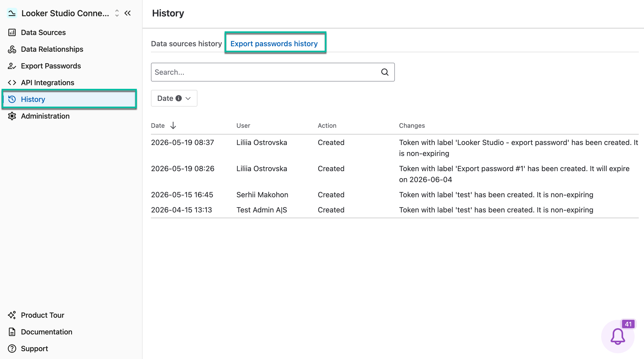Select Export passwords history tab
Image resolution: width=644 pixels, height=359 pixels.
click(x=274, y=44)
